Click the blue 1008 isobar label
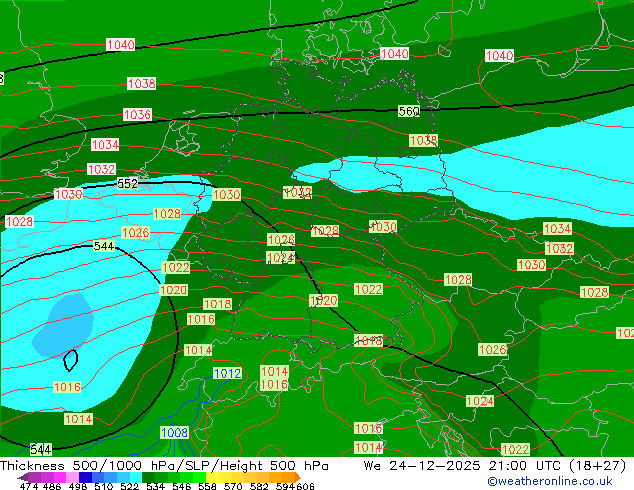 (x=174, y=433)
